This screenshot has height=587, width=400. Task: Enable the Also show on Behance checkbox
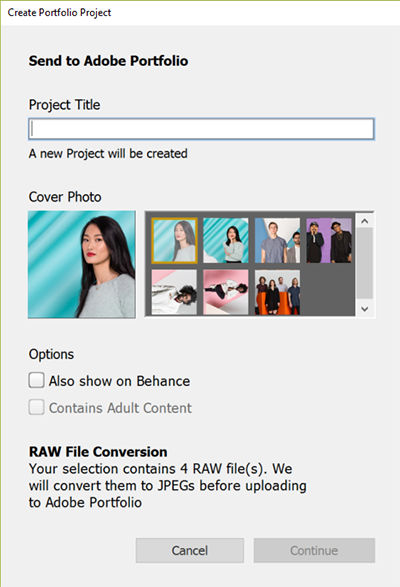pos(36,380)
